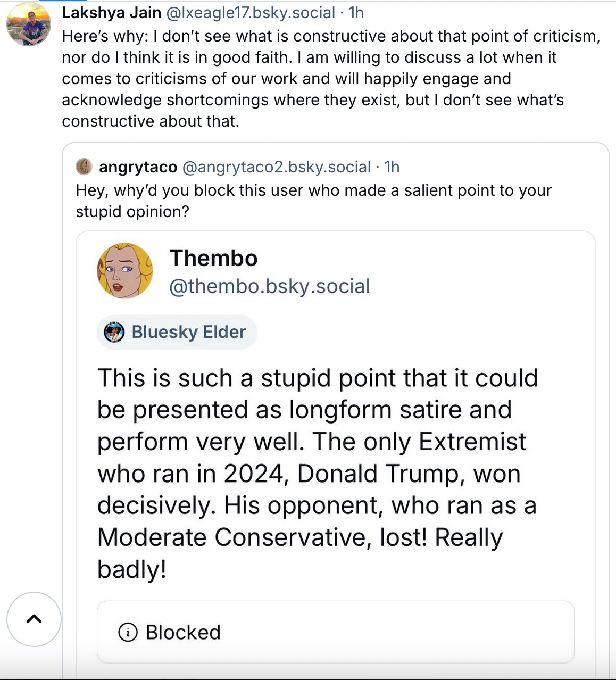The height and width of the screenshot is (680, 616).
Task: Open the @angrytaco2.bsky.social handle
Action: coord(276,167)
